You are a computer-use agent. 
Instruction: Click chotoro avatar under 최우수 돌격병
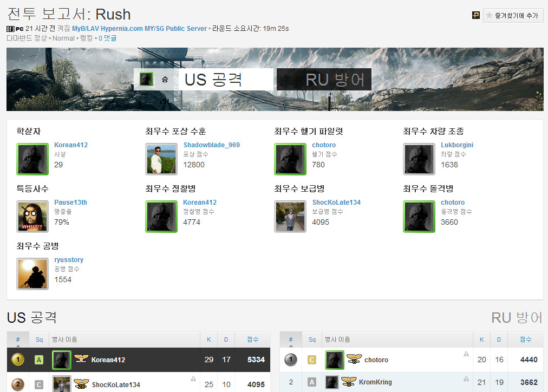pyautogui.click(x=419, y=216)
